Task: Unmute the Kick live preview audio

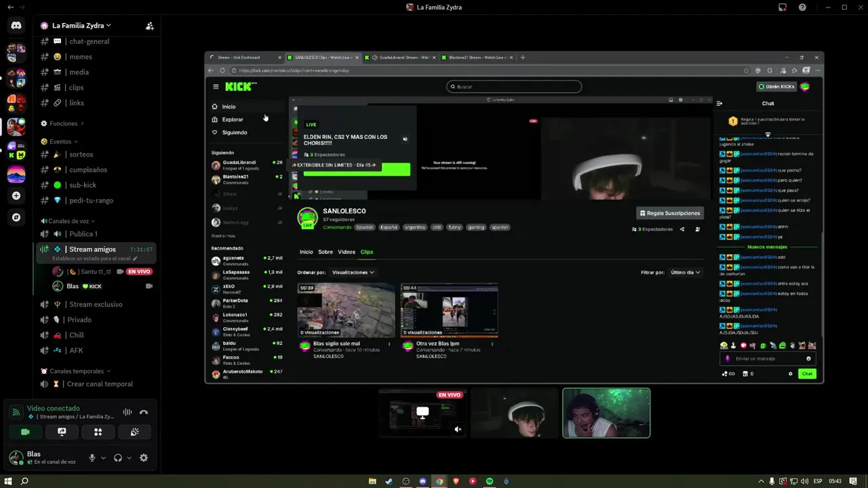Action: point(405,139)
